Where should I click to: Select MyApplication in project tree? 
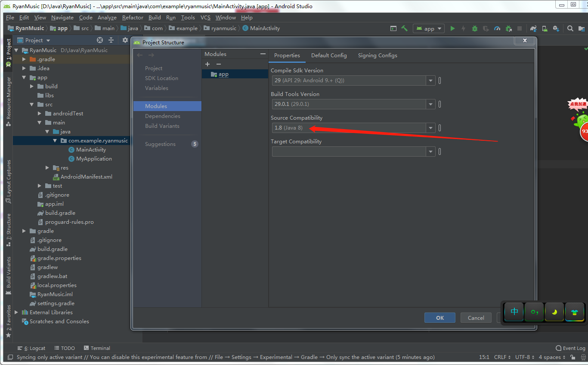click(94, 159)
